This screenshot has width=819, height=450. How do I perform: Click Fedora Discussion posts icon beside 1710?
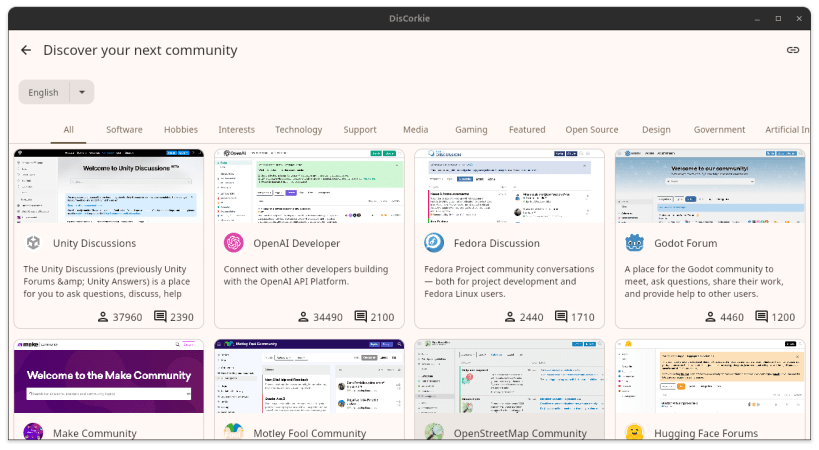561,316
